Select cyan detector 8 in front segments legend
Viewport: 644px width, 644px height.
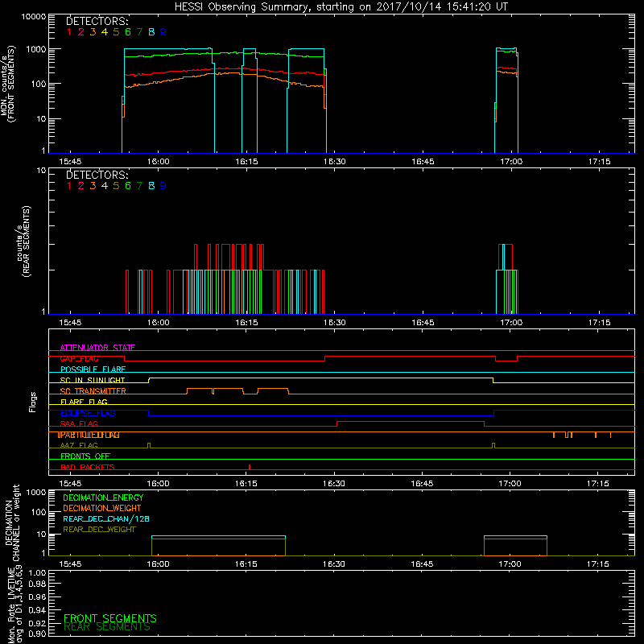pyautogui.click(x=151, y=32)
